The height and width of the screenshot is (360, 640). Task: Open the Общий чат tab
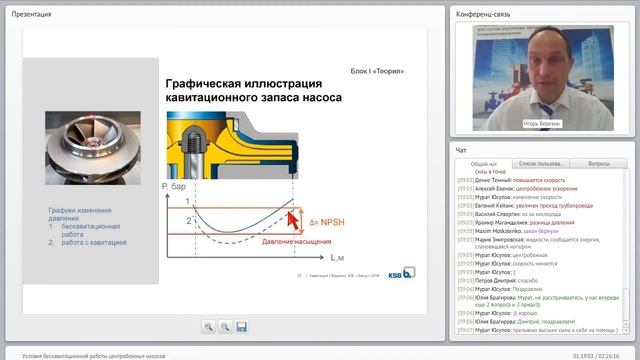tap(484, 164)
